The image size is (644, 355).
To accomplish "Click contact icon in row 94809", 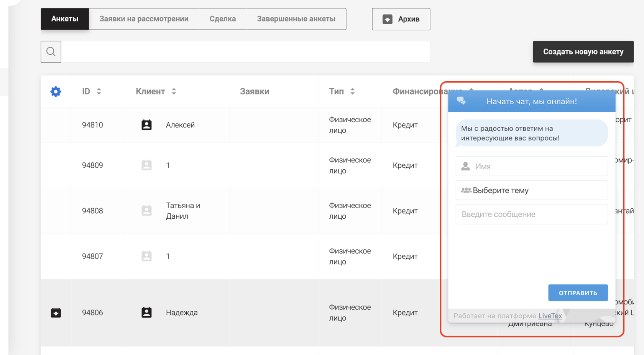I will point(146,165).
